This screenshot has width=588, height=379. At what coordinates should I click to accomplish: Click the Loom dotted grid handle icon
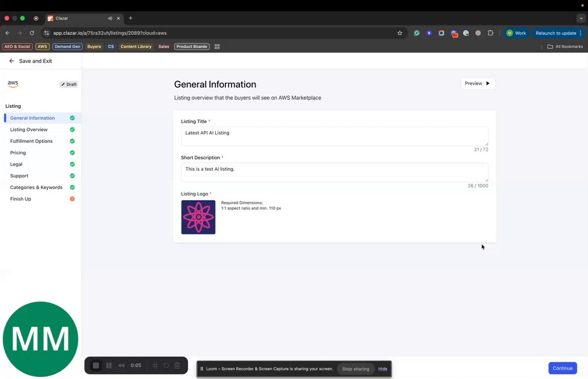(155, 366)
